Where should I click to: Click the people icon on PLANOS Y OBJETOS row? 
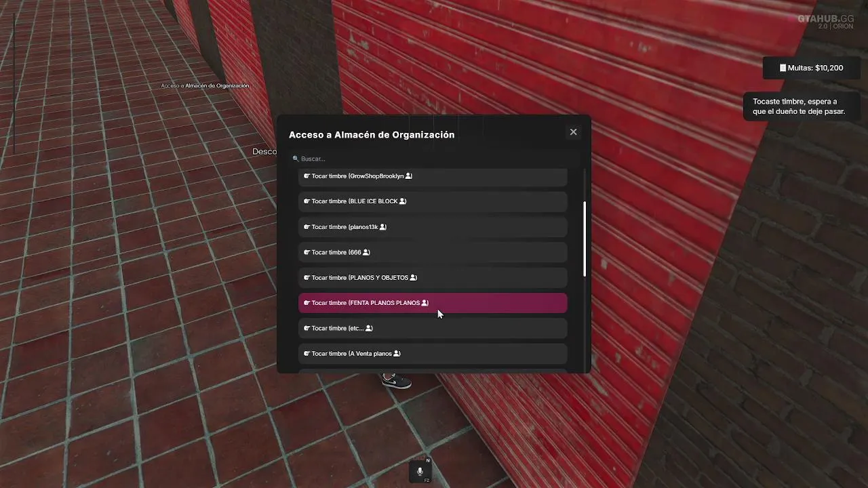tap(414, 278)
